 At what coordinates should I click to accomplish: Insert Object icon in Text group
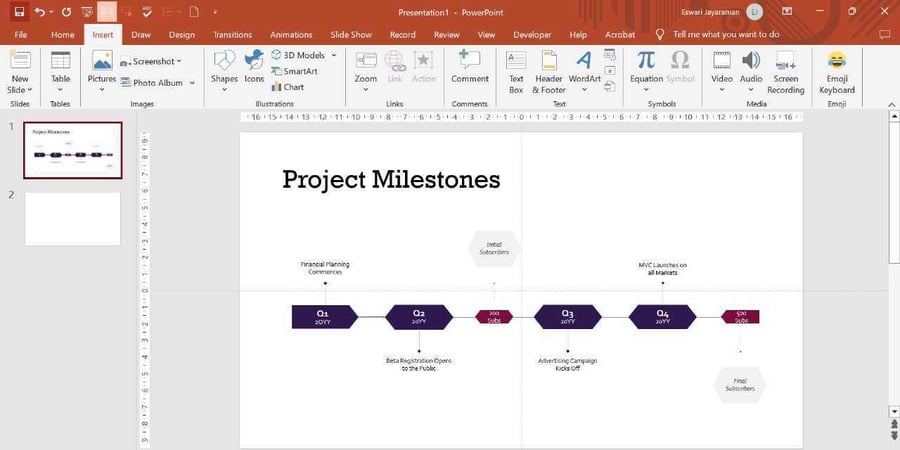click(610, 86)
